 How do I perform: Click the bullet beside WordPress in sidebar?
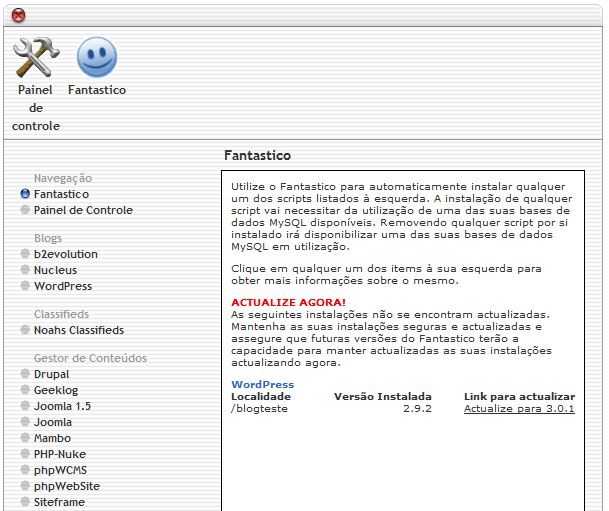click(x=25, y=285)
